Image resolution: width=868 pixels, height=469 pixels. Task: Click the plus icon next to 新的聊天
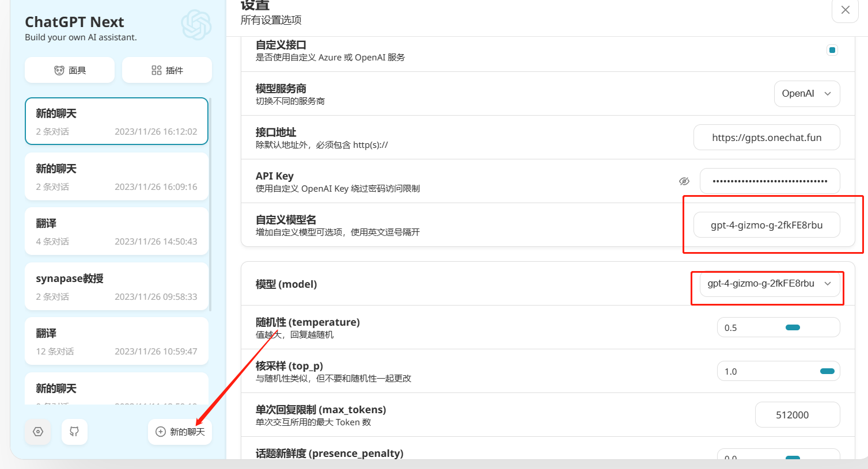coord(160,432)
